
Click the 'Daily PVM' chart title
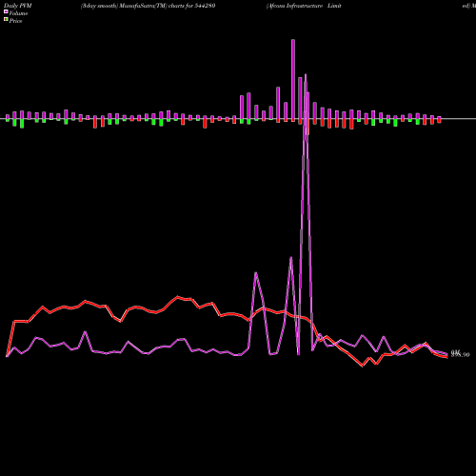tap(18, 6)
